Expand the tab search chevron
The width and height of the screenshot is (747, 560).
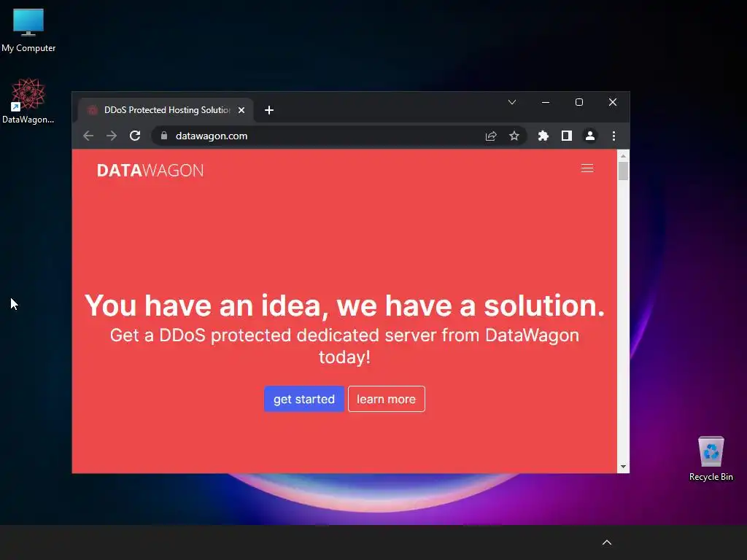pyautogui.click(x=512, y=102)
